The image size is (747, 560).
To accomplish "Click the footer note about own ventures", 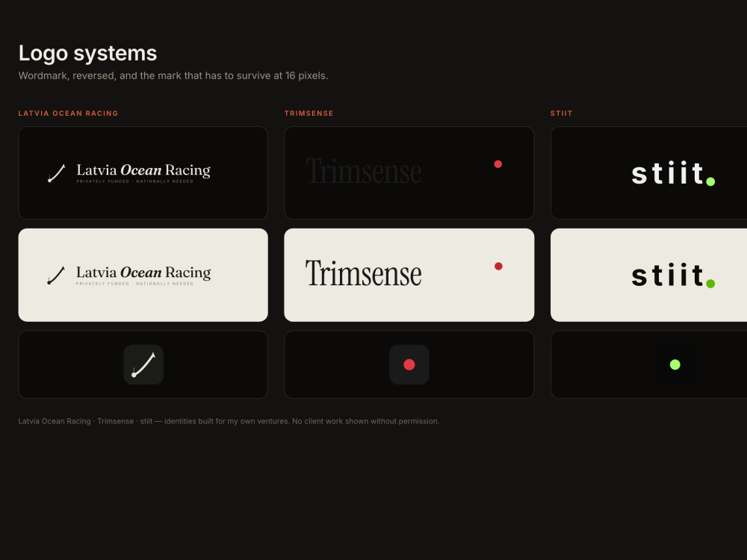I will coord(229,421).
